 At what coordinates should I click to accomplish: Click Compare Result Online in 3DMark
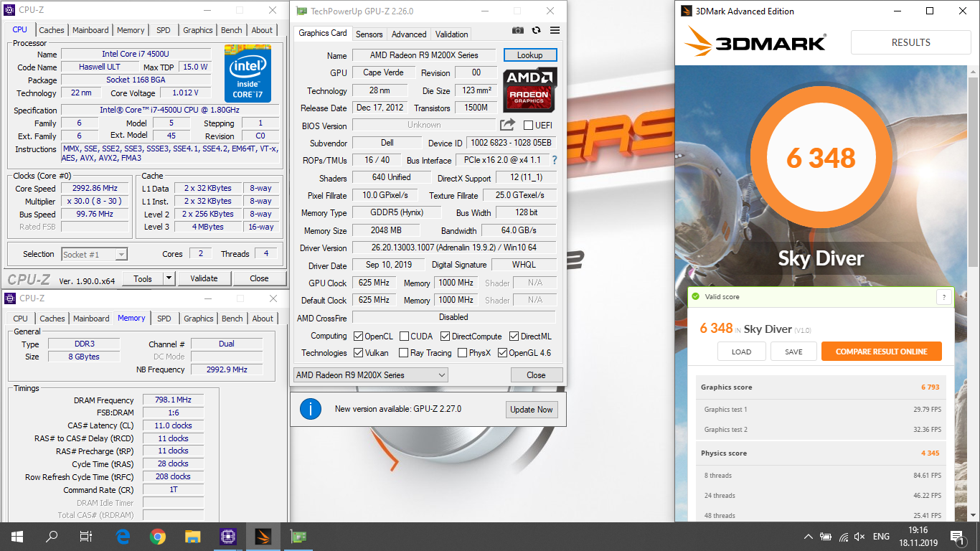tap(882, 352)
